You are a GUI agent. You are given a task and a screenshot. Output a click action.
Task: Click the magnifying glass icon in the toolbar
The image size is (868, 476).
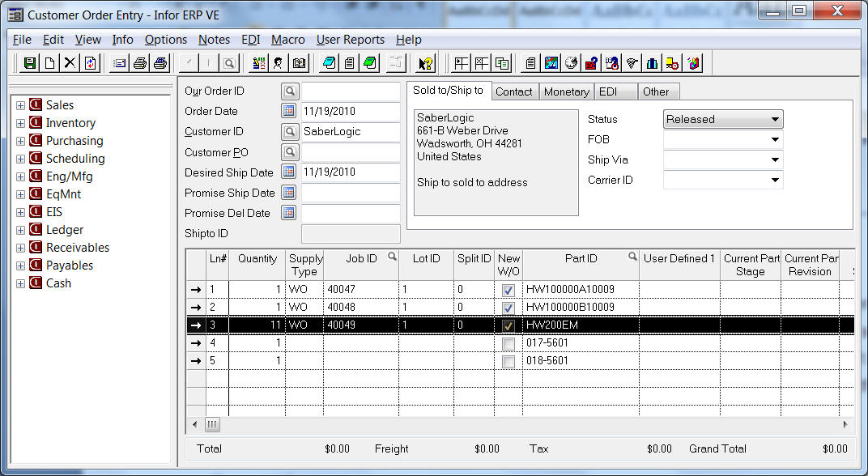pyautogui.click(x=229, y=63)
